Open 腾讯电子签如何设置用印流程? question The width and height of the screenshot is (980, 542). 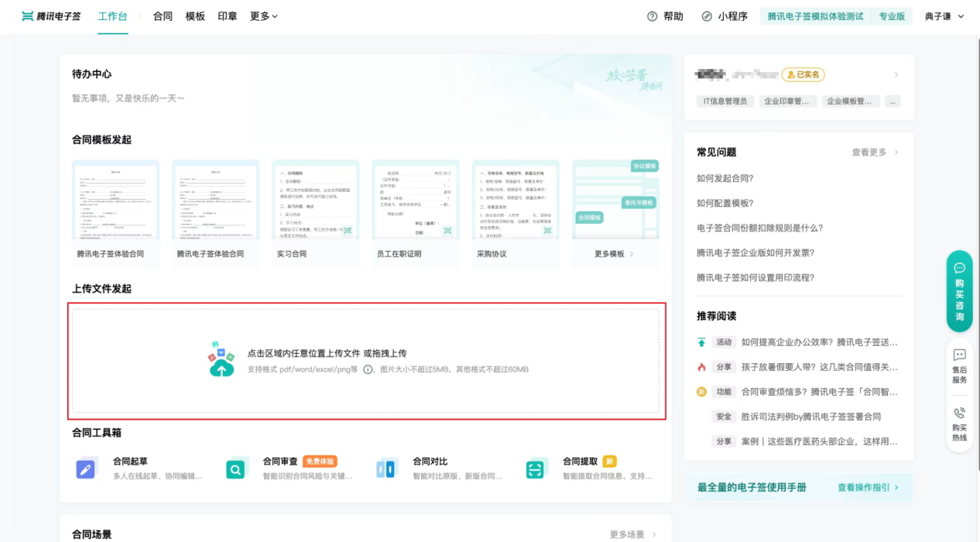click(x=756, y=277)
